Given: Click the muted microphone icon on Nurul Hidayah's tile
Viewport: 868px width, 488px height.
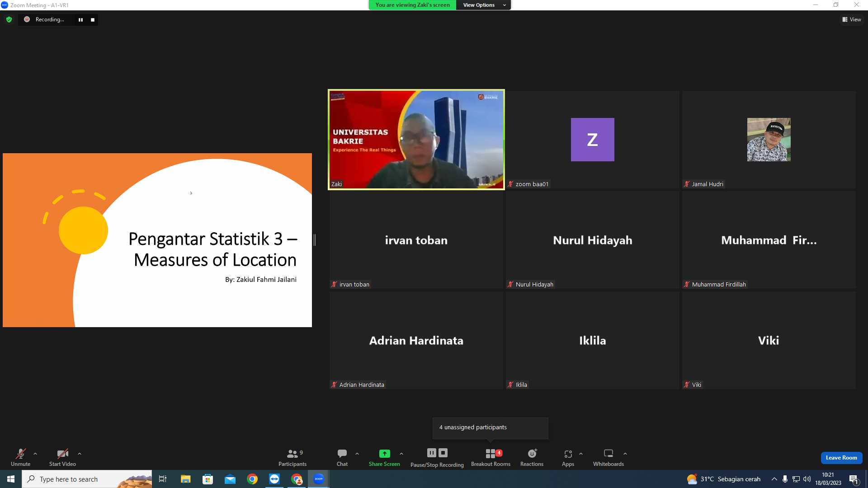Looking at the screenshot, I should pos(510,284).
